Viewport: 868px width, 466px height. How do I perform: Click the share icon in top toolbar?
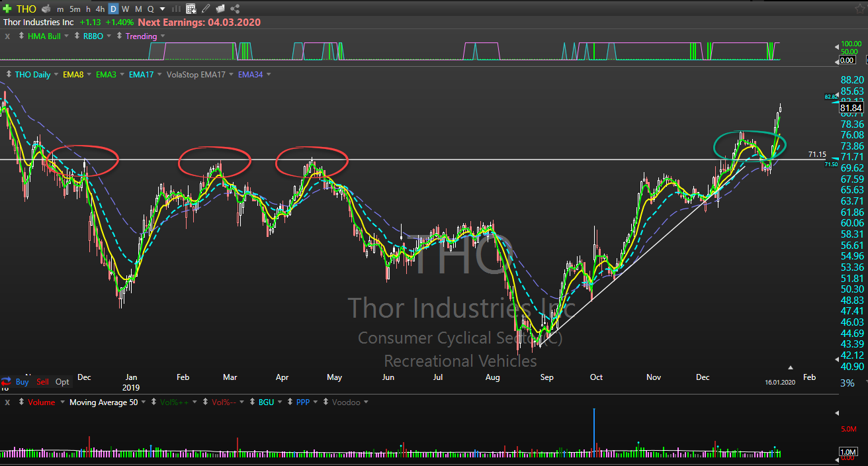[x=235, y=9]
